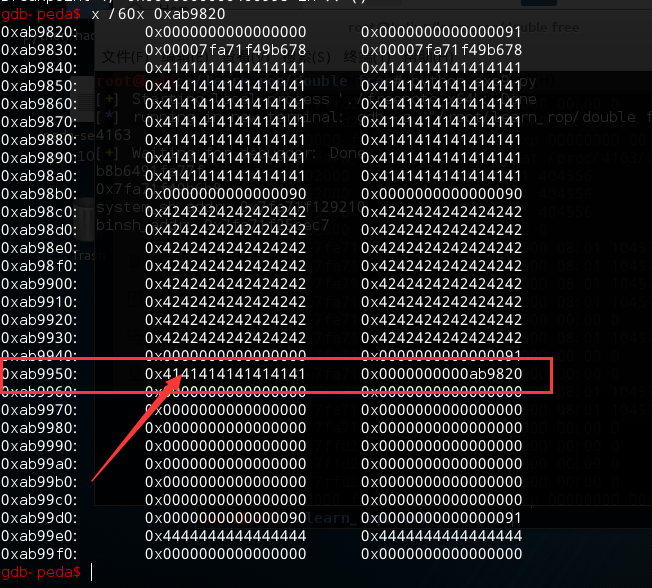Select 0x91 value in the 0xab9940 row
Viewport: 652px width, 588px height.
coord(441,355)
